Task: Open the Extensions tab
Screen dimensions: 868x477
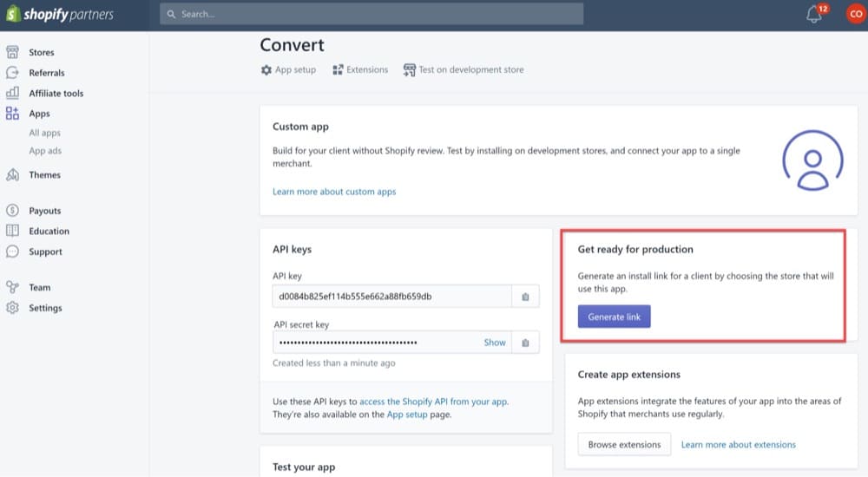Action: (x=360, y=69)
